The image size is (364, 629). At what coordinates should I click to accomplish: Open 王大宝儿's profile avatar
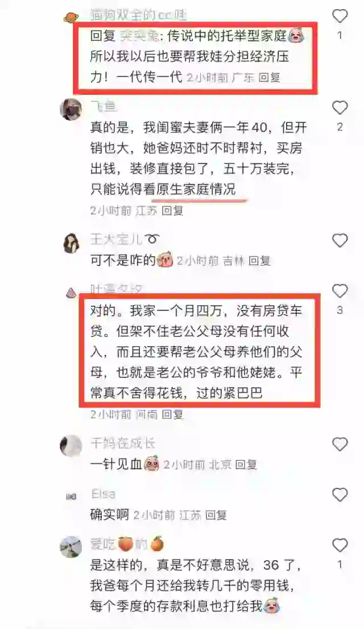pyautogui.click(x=71, y=242)
